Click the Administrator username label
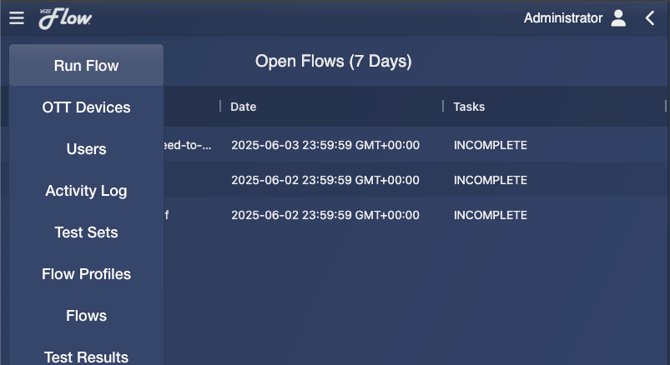This screenshot has width=670, height=365. pyautogui.click(x=563, y=18)
